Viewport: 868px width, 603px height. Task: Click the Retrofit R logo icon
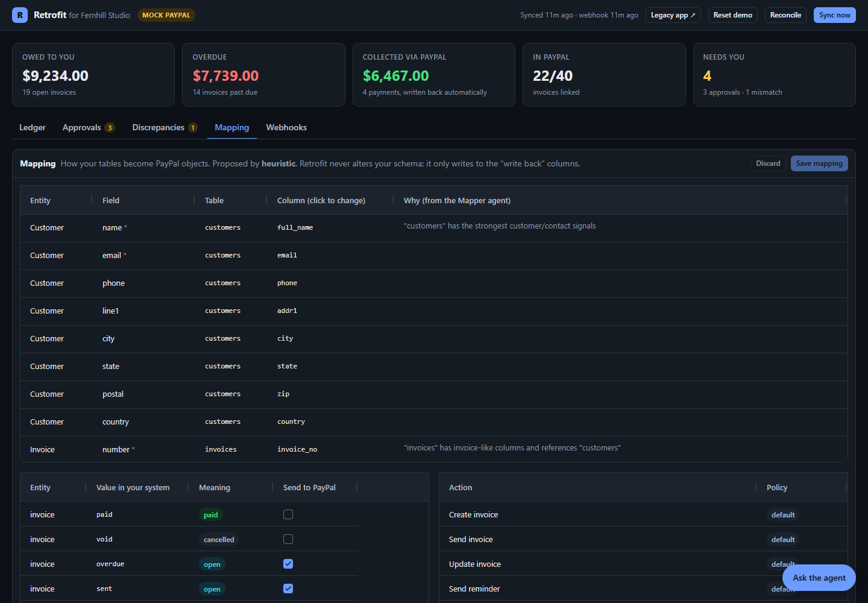[x=20, y=15]
